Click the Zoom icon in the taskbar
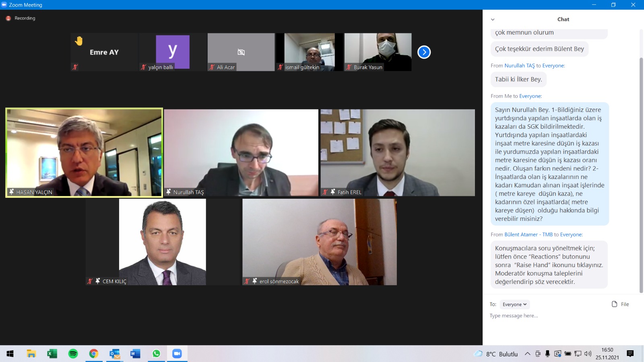This screenshot has height=362, width=644. pyautogui.click(x=177, y=354)
